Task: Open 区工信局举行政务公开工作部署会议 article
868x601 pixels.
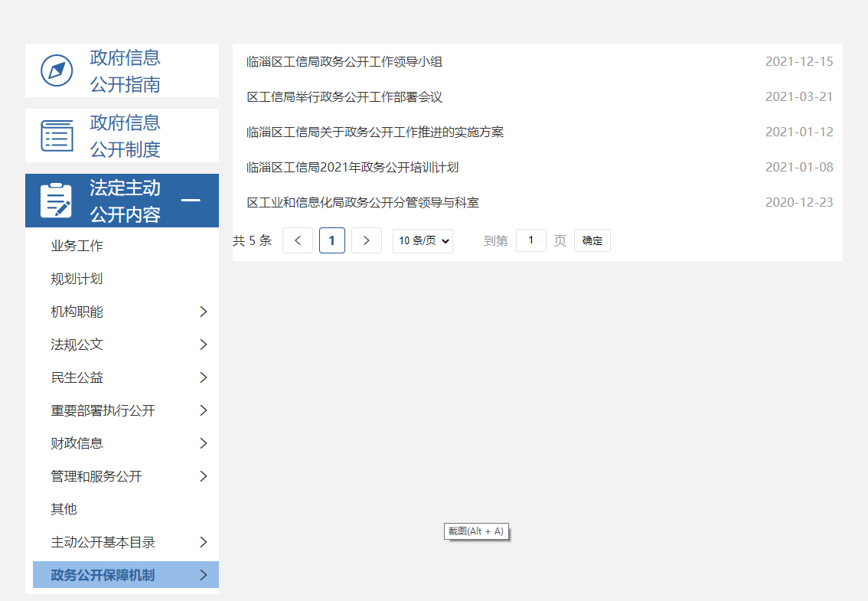Action: (344, 97)
